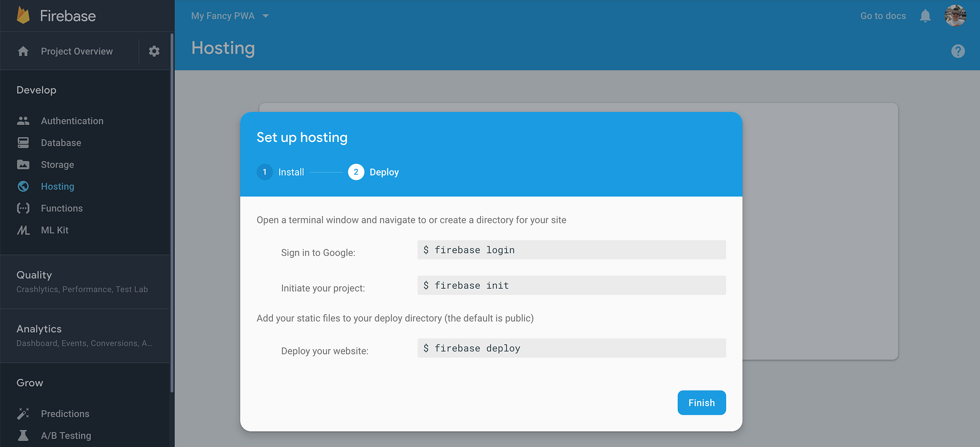Open A/B Testing section

tap(66, 435)
